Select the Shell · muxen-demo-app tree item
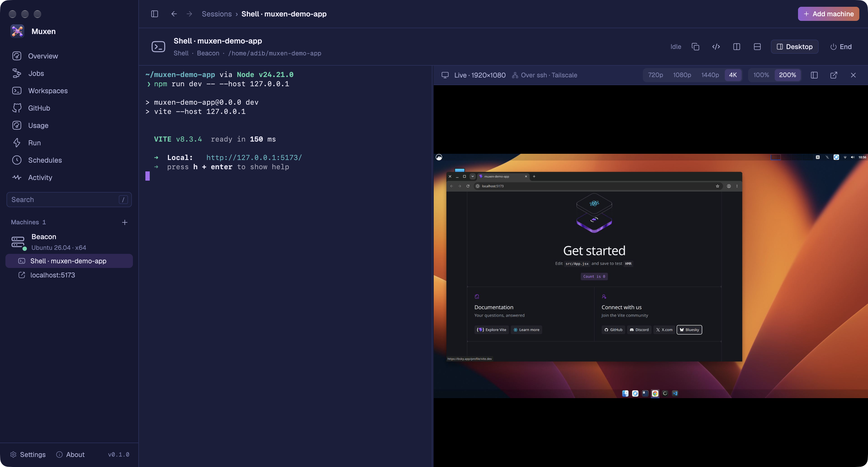 [69, 261]
